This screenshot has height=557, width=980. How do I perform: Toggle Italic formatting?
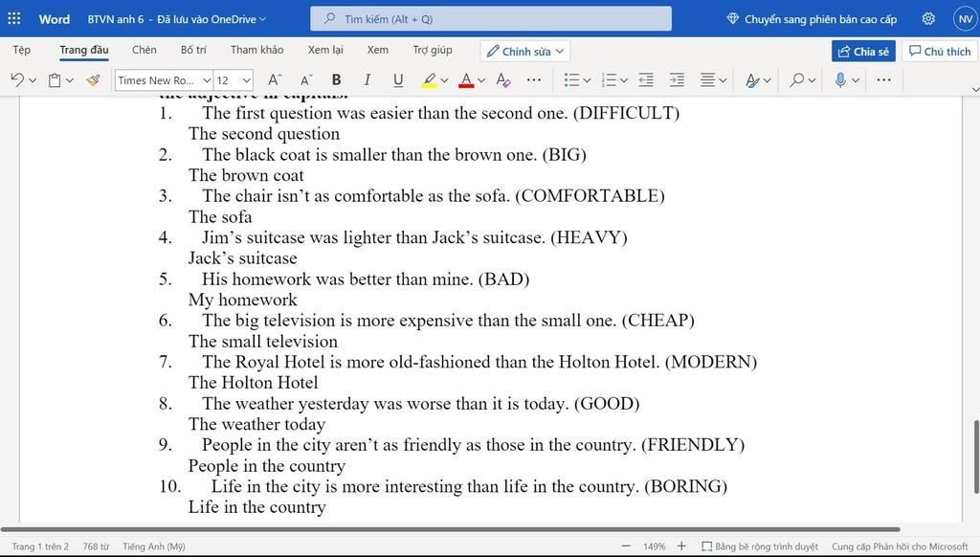point(367,80)
